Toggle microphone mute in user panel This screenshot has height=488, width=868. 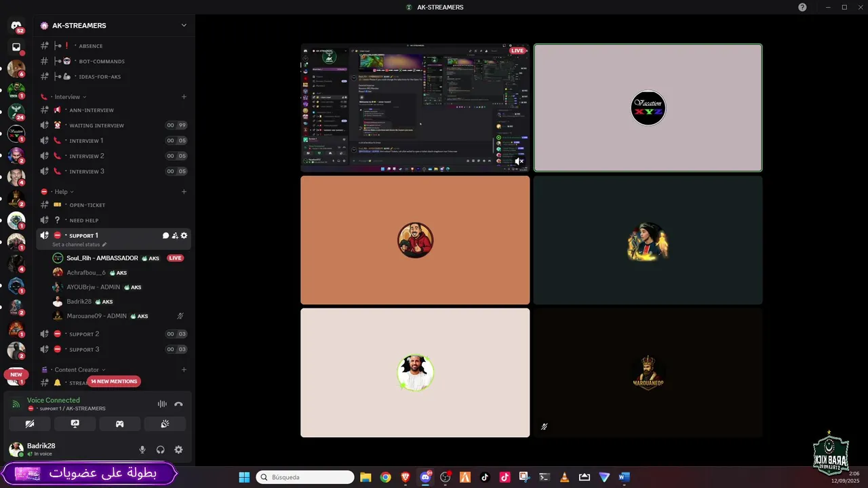tap(142, 449)
